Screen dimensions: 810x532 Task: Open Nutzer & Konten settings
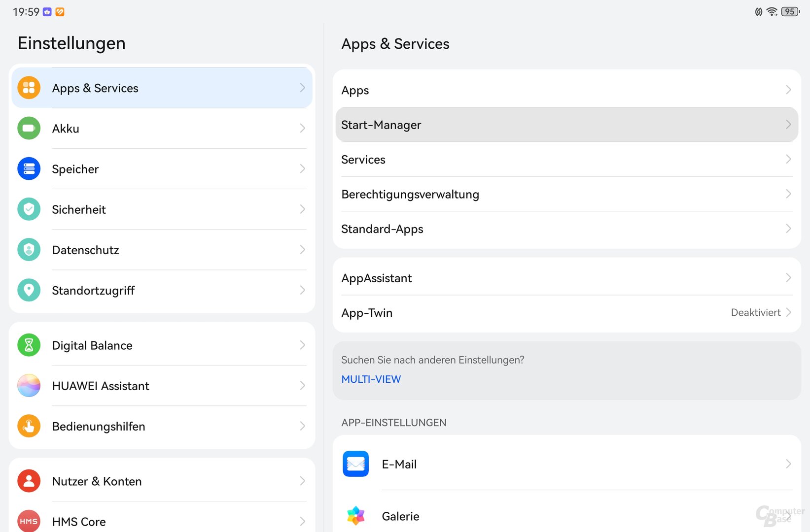(162, 481)
